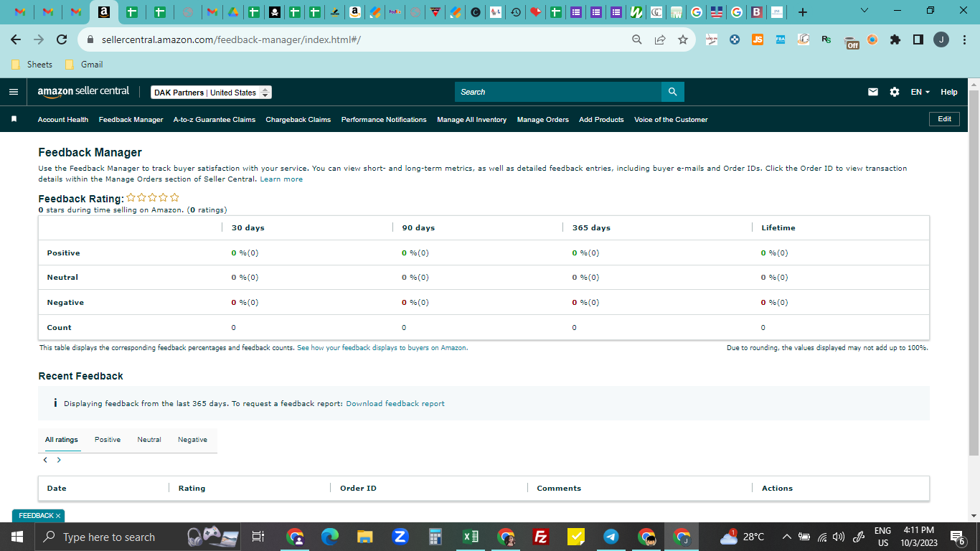Switch to the Neutral ratings tab
980x551 pixels.
pos(149,440)
